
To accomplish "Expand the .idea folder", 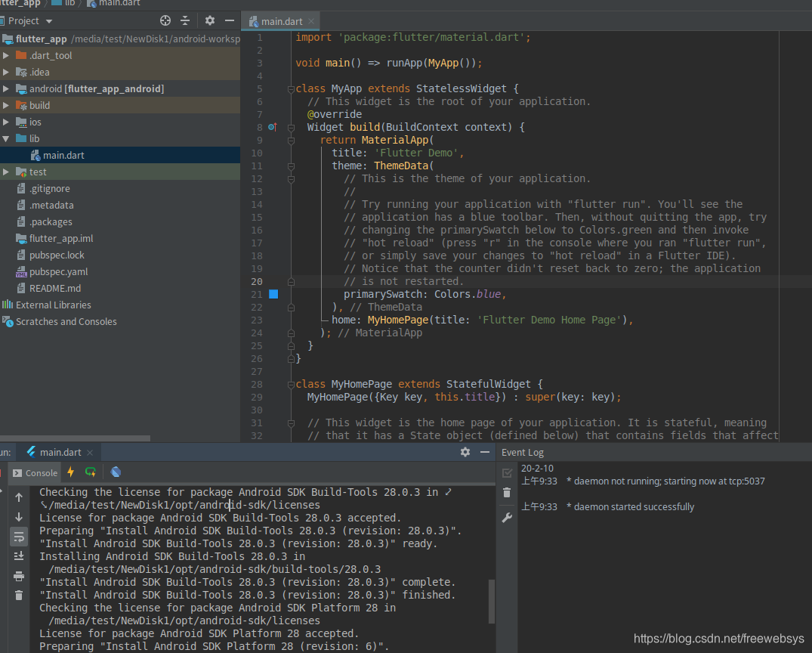I will tap(6, 72).
